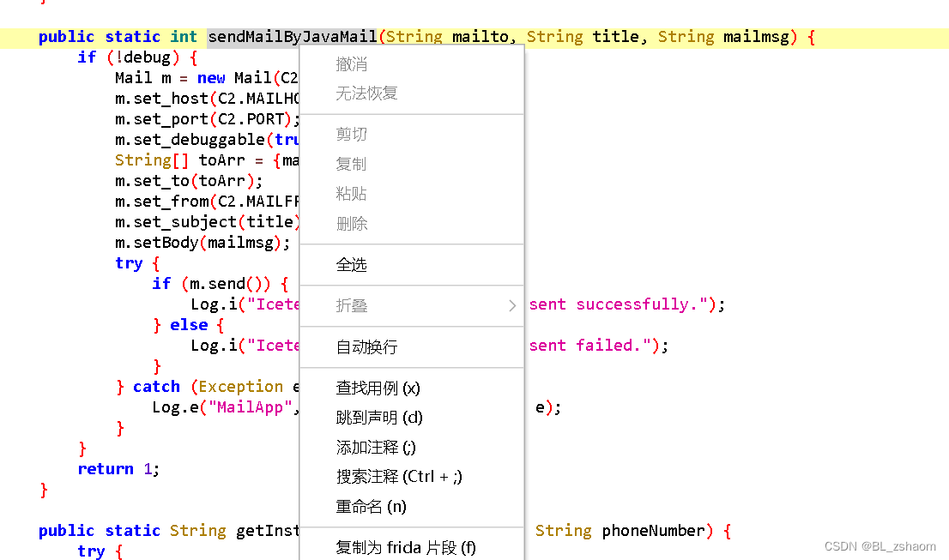Expand the 折叠 submenu arrow

click(x=512, y=305)
